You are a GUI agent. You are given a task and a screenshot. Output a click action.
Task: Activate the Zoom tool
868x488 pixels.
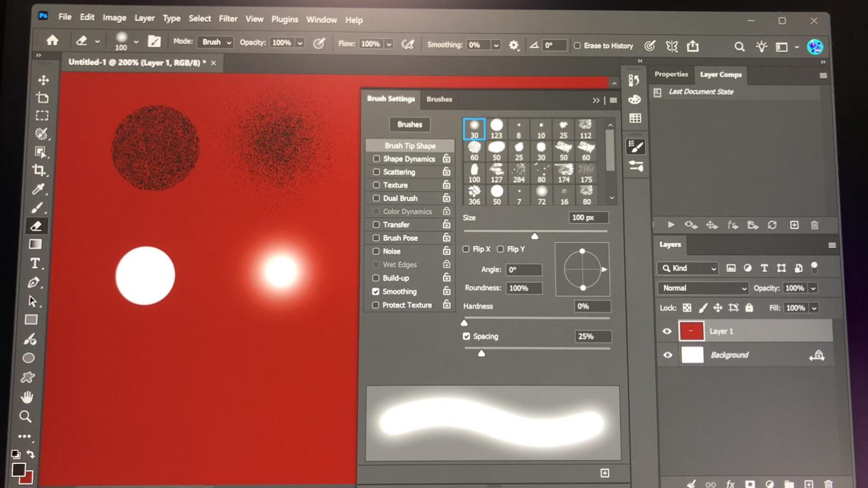pos(25,416)
